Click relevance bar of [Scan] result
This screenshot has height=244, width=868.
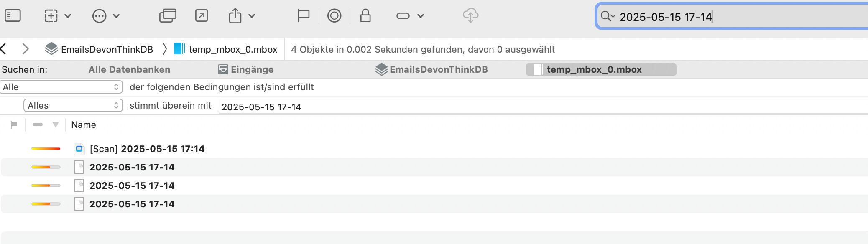point(46,149)
